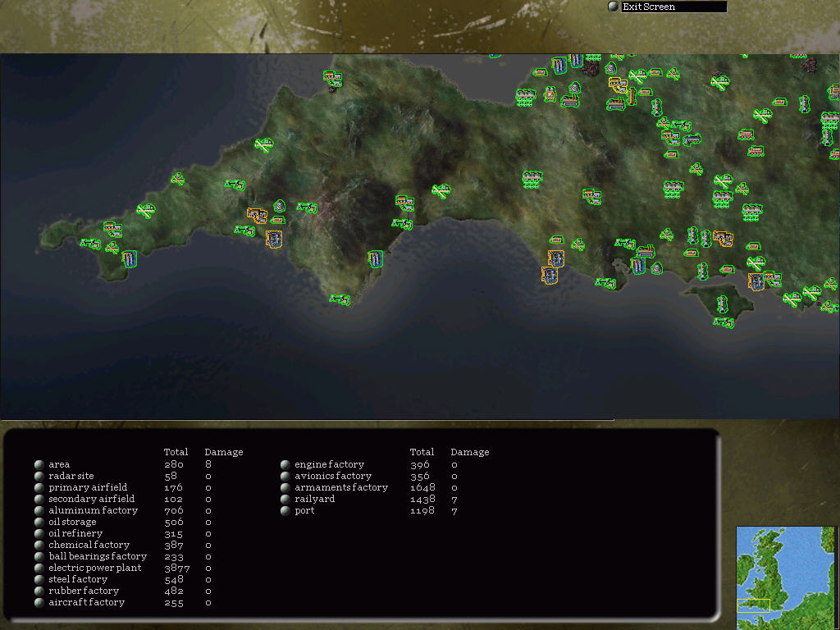
Task: Toggle the engine factory filter ball
Action: (285, 464)
